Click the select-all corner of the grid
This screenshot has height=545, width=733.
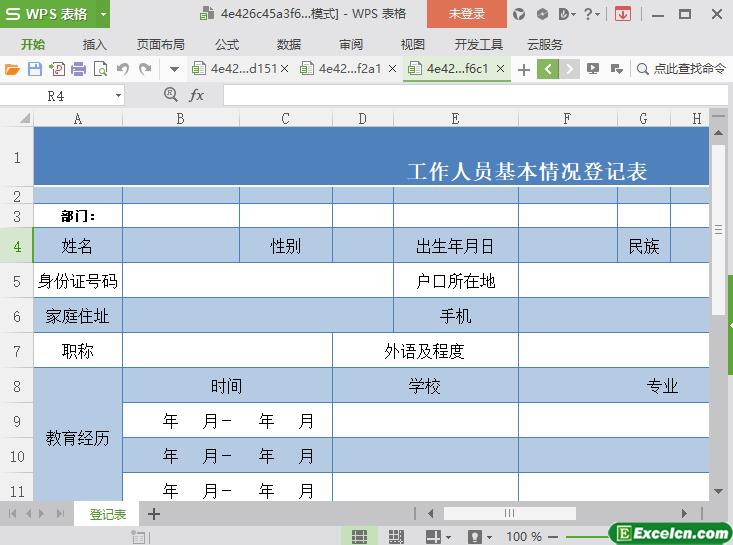coord(17,118)
